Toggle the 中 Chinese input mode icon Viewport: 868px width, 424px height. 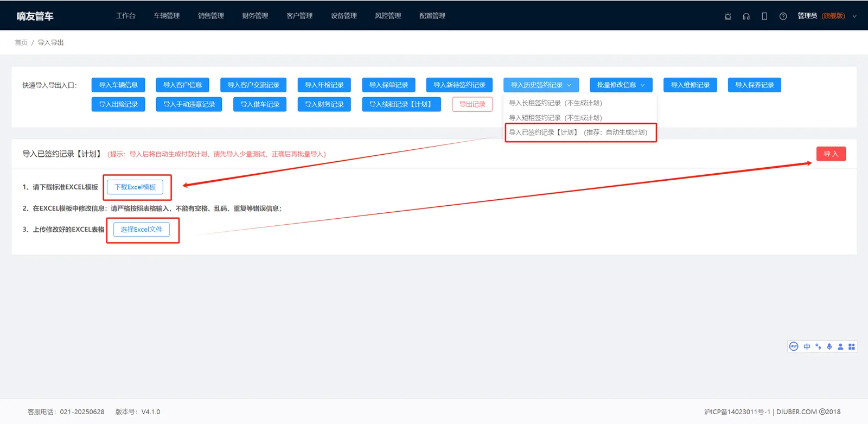[x=807, y=346]
